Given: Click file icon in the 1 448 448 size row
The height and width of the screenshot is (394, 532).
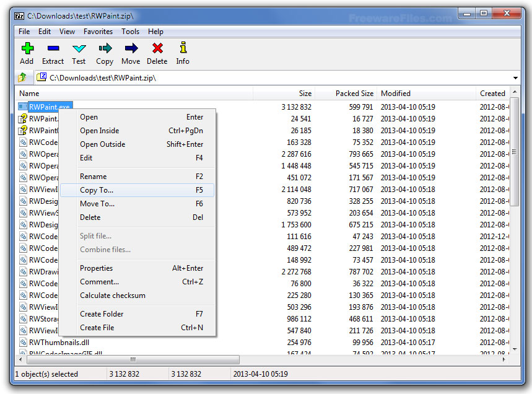Looking at the screenshot, I should 23,165.
